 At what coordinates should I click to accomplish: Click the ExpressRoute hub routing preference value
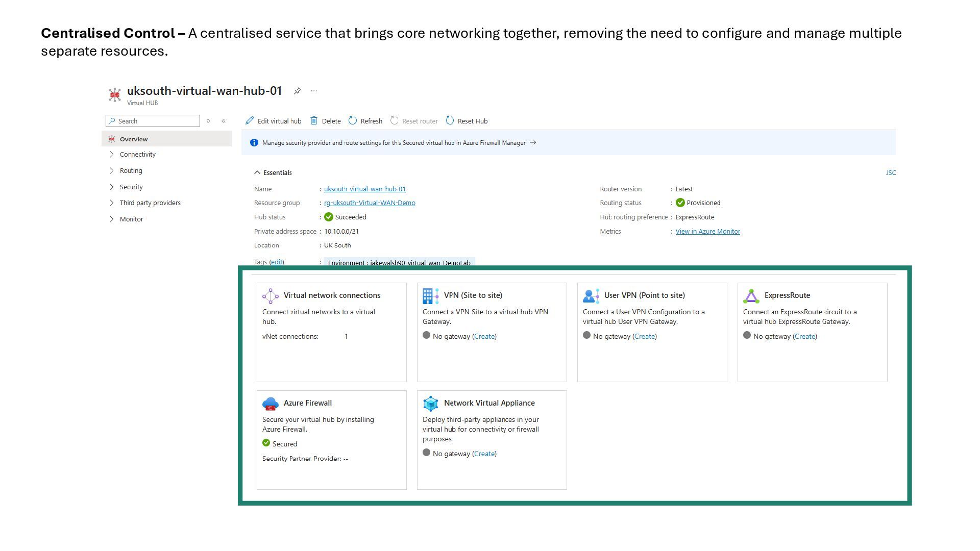pos(695,217)
